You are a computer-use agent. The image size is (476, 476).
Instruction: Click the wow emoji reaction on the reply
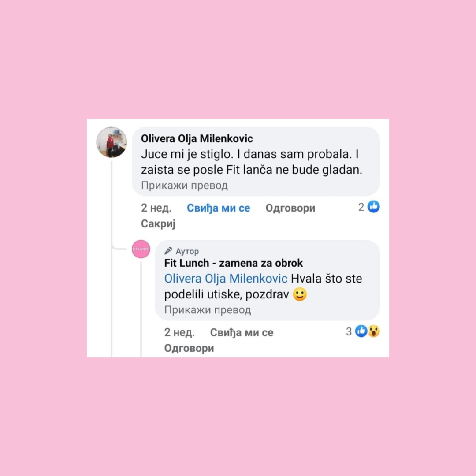click(374, 331)
